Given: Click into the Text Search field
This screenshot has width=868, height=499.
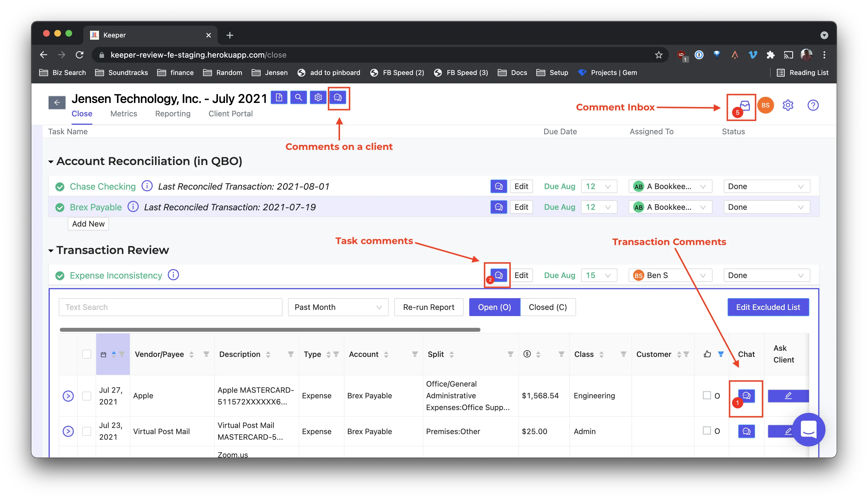Looking at the screenshot, I should [x=170, y=307].
